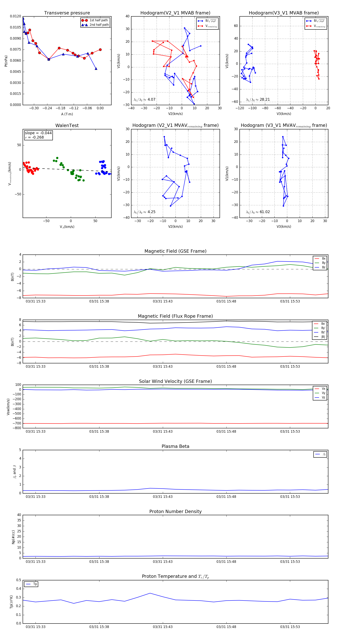
Task: Select '2nd half path' legend entry
Action: click(95, 25)
